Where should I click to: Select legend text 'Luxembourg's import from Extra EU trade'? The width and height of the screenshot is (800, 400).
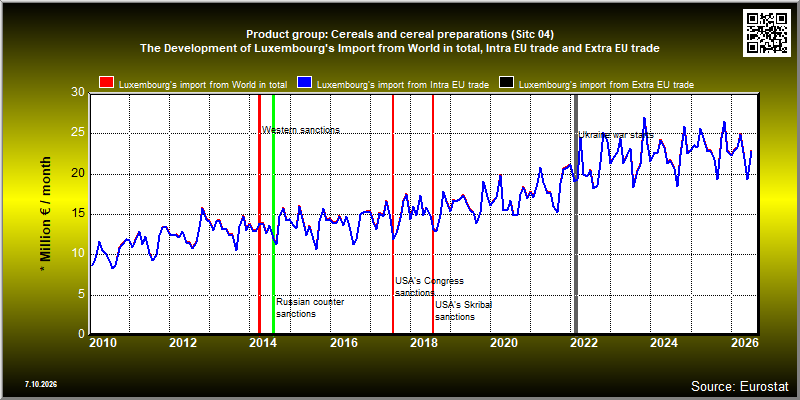606,85
